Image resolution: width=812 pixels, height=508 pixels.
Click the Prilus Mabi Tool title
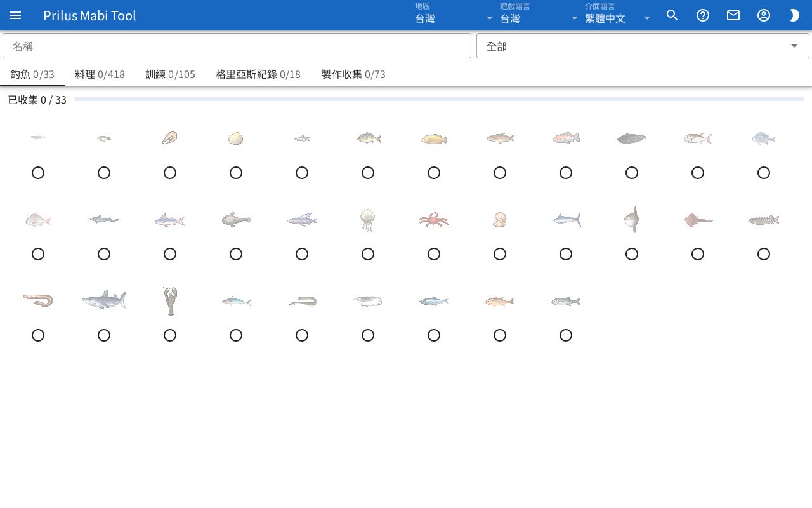coord(89,15)
